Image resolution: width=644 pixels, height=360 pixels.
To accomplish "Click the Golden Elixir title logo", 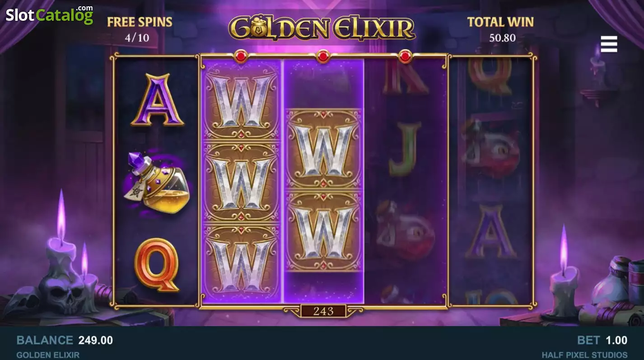I will [322, 28].
